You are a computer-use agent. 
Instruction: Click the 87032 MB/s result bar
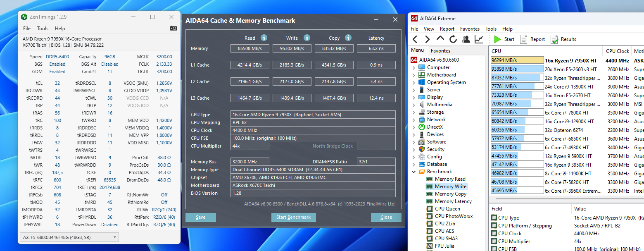pos(517,78)
